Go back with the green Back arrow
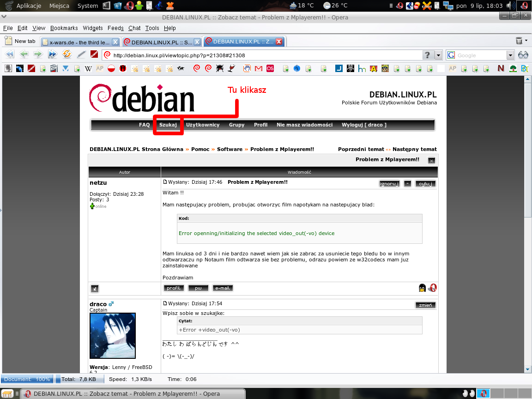532x399 pixels. click(24, 54)
